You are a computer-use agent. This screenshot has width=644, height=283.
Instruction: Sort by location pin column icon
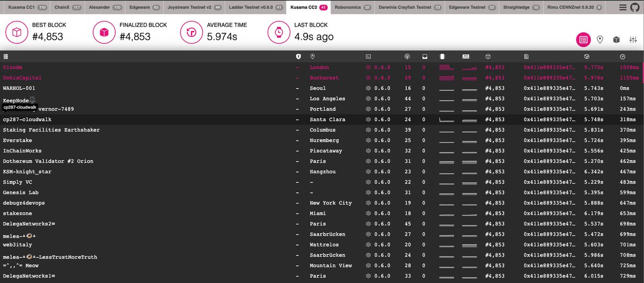pos(312,56)
